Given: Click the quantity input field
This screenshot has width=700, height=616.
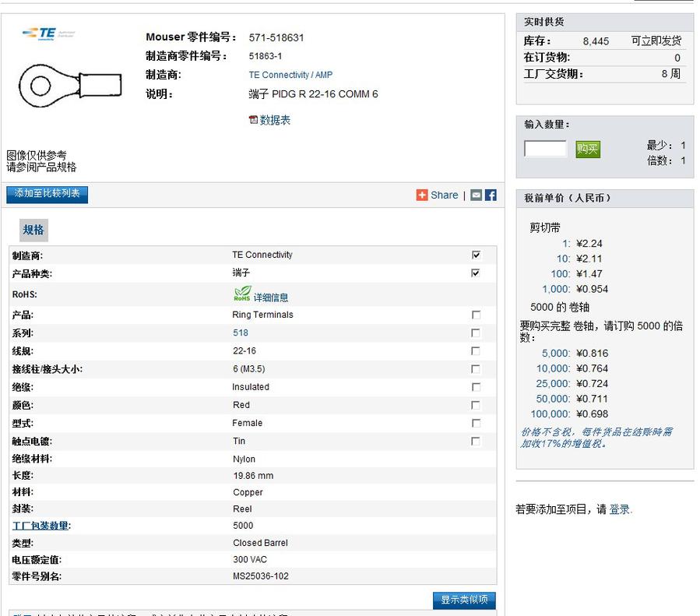Looking at the screenshot, I should pyautogui.click(x=545, y=149).
